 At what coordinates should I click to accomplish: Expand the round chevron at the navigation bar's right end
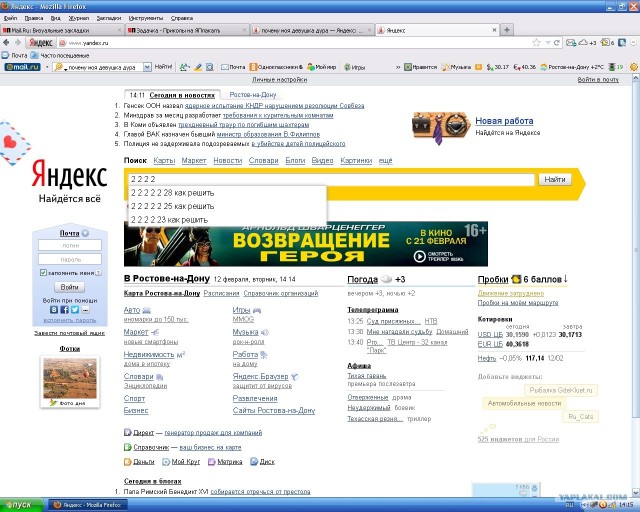click(634, 43)
